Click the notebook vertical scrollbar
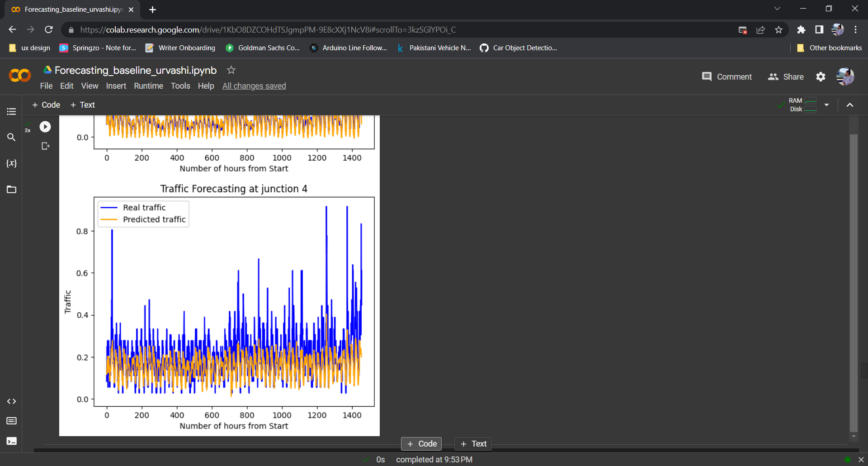This screenshot has height=466, width=868. (x=854, y=281)
